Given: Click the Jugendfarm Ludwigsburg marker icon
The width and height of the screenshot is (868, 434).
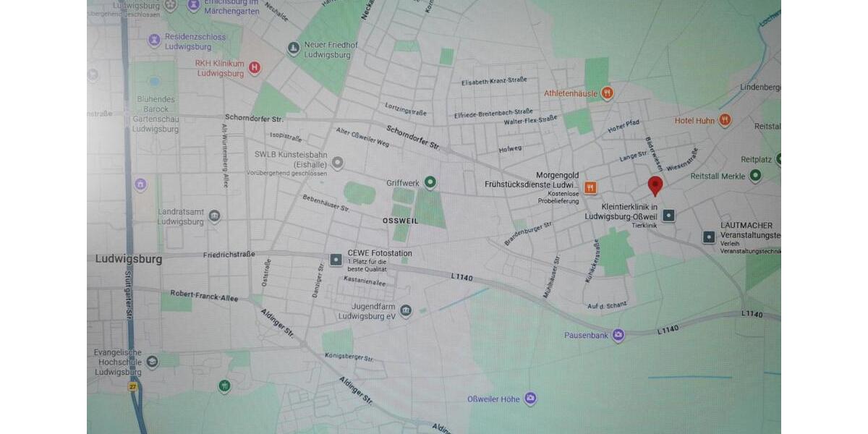Looking at the screenshot, I should (x=406, y=311).
